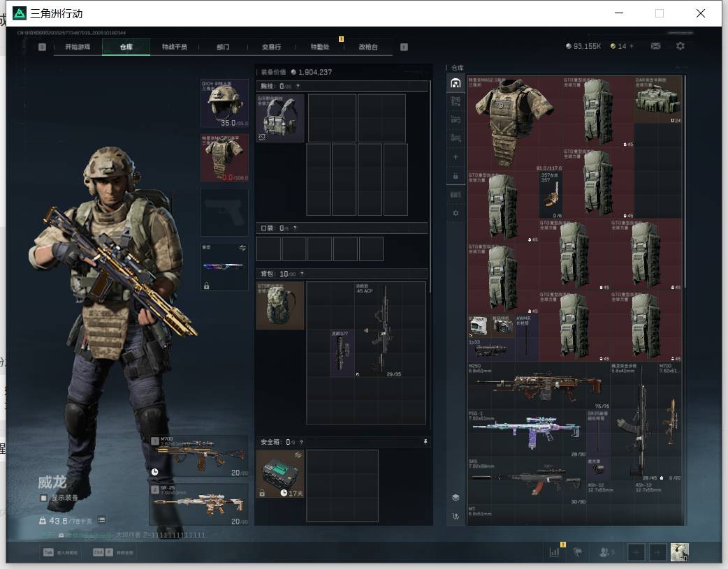728x569 pixels.
Task: Go to the 改枪台 tab
Action: click(x=367, y=47)
